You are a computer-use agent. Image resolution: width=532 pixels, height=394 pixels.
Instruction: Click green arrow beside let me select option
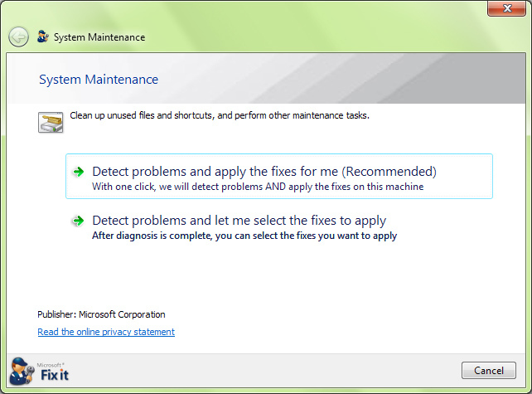(79, 221)
